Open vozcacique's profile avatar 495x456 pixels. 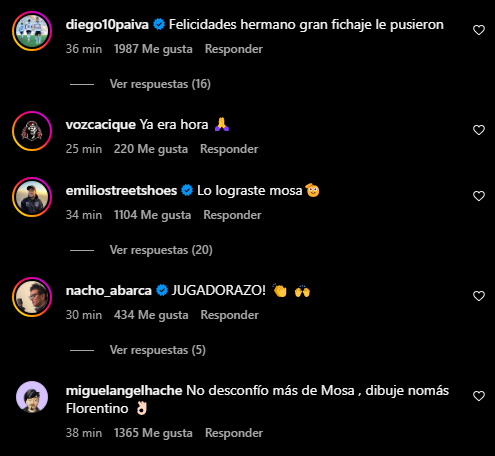click(x=32, y=131)
